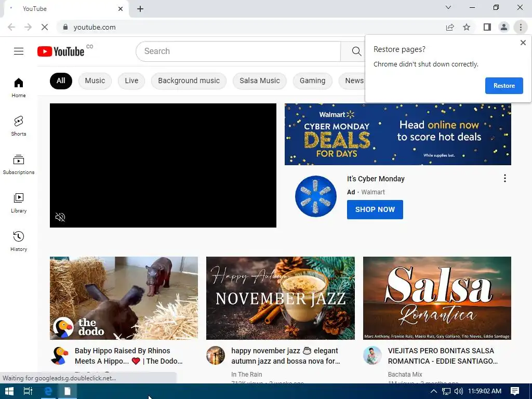The height and width of the screenshot is (399, 532).
Task: Bookmark this page with the star
Action: click(467, 27)
